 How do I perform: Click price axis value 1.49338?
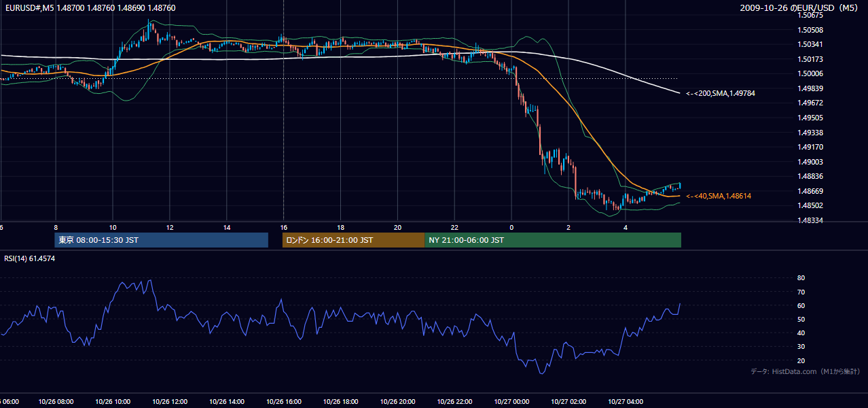pos(810,133)
